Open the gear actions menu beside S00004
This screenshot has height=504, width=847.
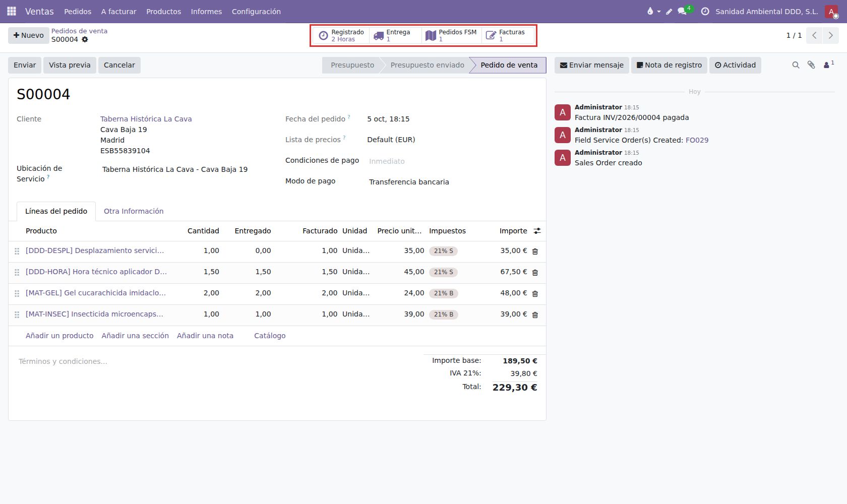(85, 39)
